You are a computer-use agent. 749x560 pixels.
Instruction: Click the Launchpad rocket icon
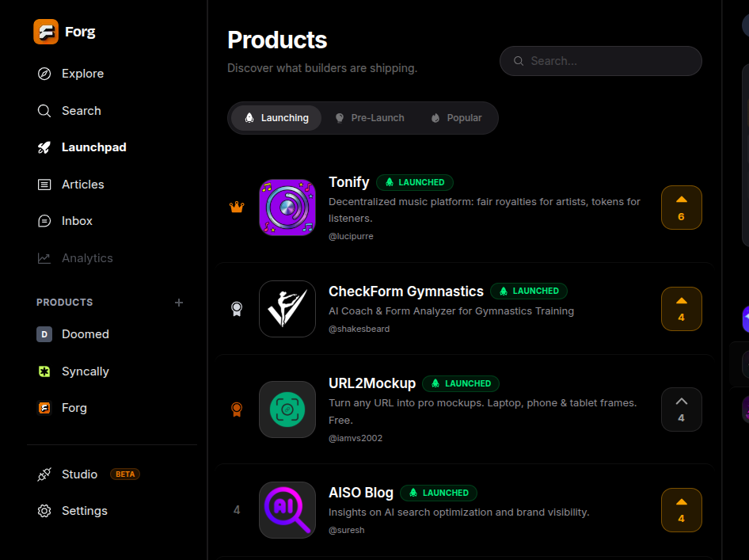44,147
